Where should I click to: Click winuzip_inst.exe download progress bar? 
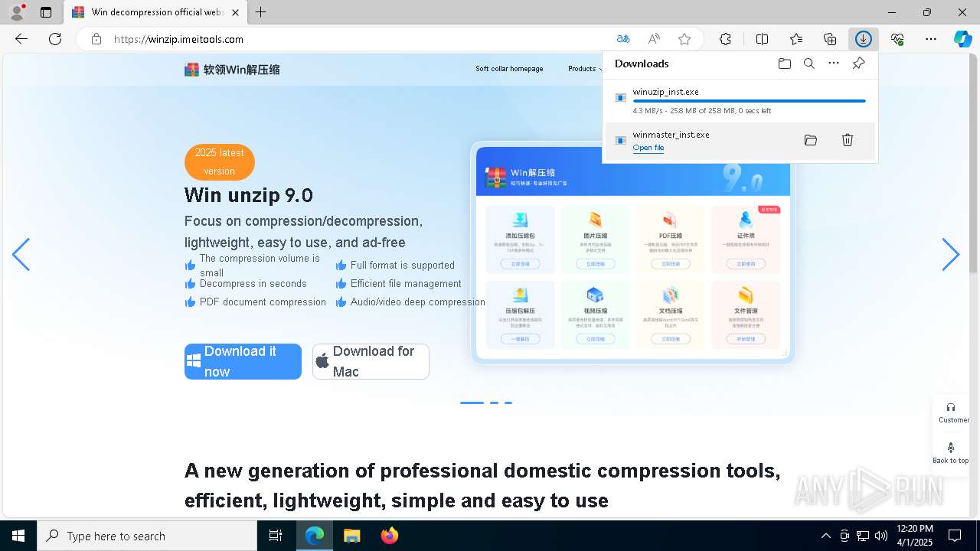pyautogui.click(x=749, y=101)
